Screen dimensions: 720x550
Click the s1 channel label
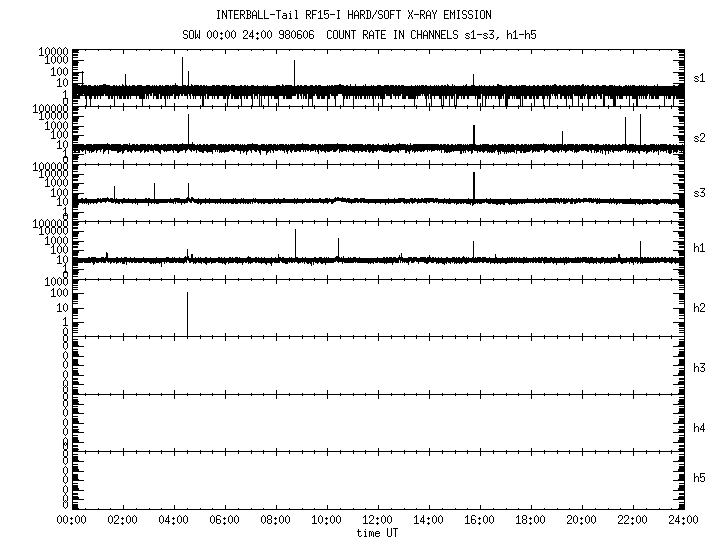700,78
